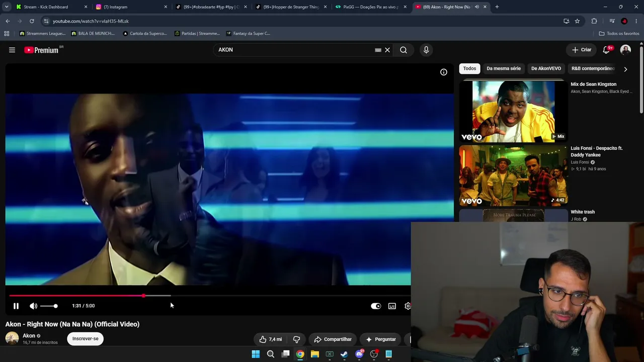The width and height of the screenshot is (644, 362).
Task: Show video info card icon
Action: click(x=444, y=72)
